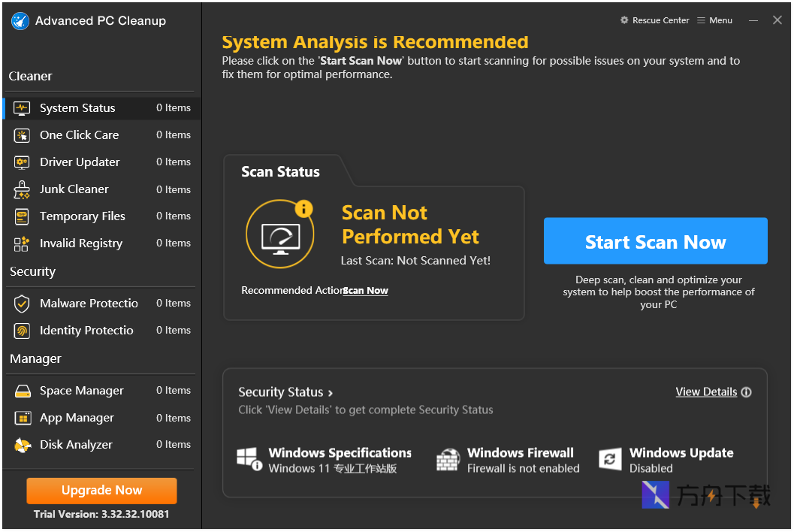The width and height of the screenshot is (794, 532).
Task: Select Junk Cleaner in sidebar
Action: 101,189
